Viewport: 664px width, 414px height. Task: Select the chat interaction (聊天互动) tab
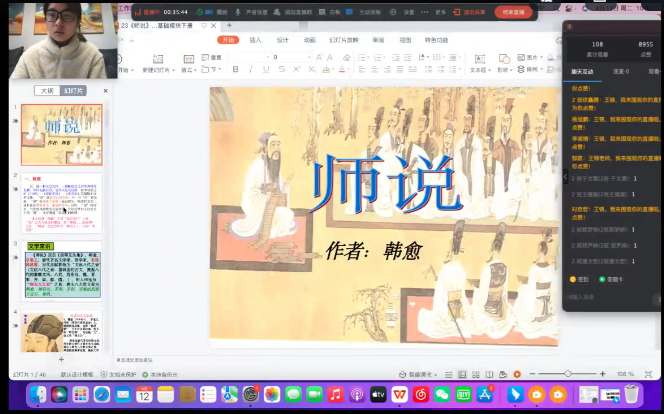582,72
